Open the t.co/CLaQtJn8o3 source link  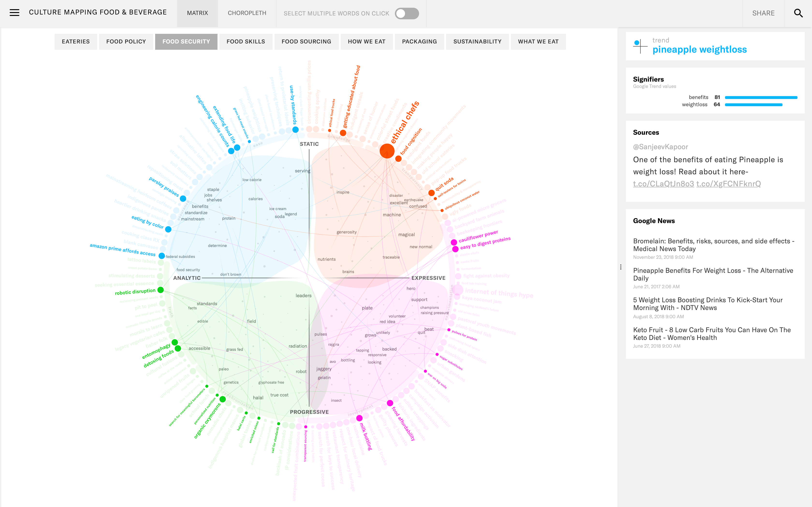pos(663,184)
